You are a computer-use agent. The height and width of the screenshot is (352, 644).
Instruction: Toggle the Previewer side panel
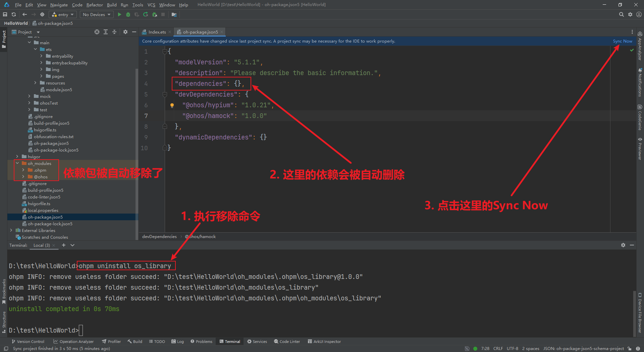click(640, 149)
